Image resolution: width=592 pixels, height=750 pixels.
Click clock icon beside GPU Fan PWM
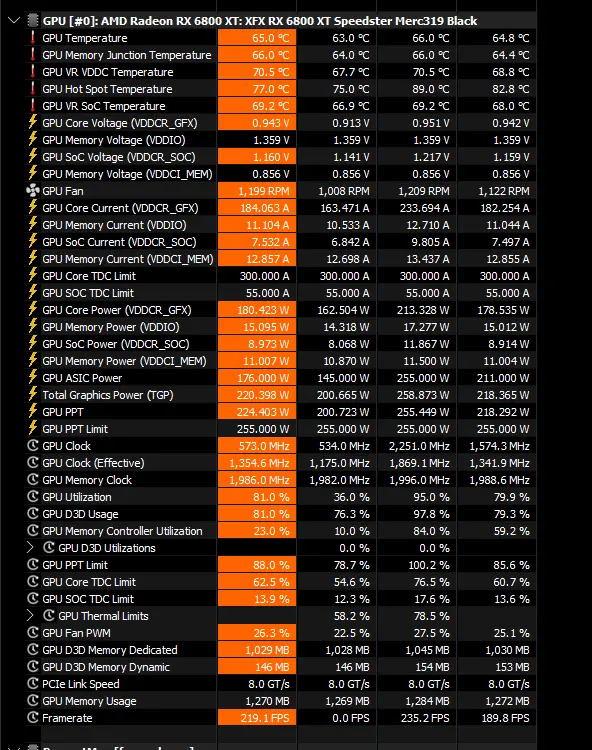click(x=33, y=632)
